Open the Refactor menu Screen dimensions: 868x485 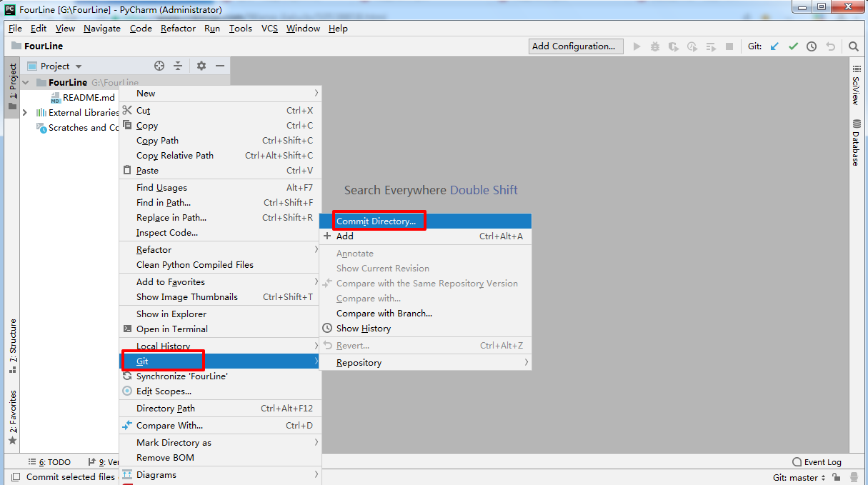pyautogui.click(x=178, y=29)
